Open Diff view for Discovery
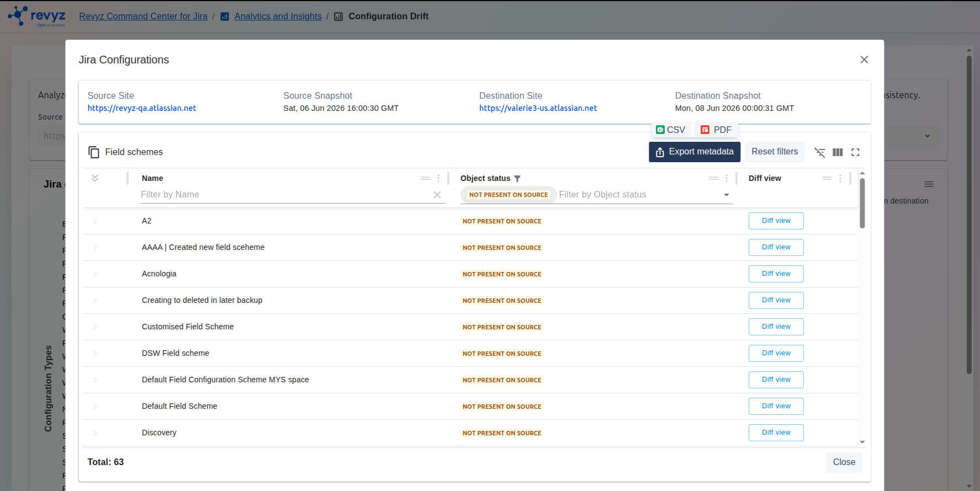 776,433
